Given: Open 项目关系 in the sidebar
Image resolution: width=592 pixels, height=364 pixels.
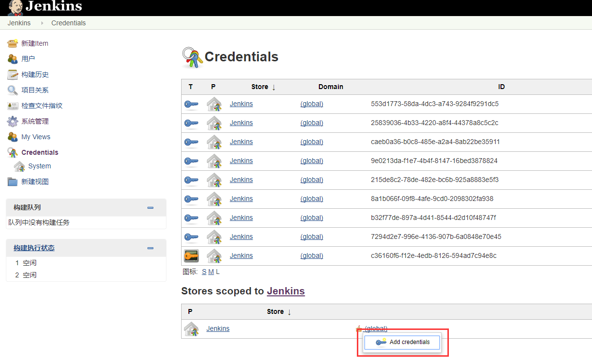Looking at the screenshot, I should click(35, 90).
